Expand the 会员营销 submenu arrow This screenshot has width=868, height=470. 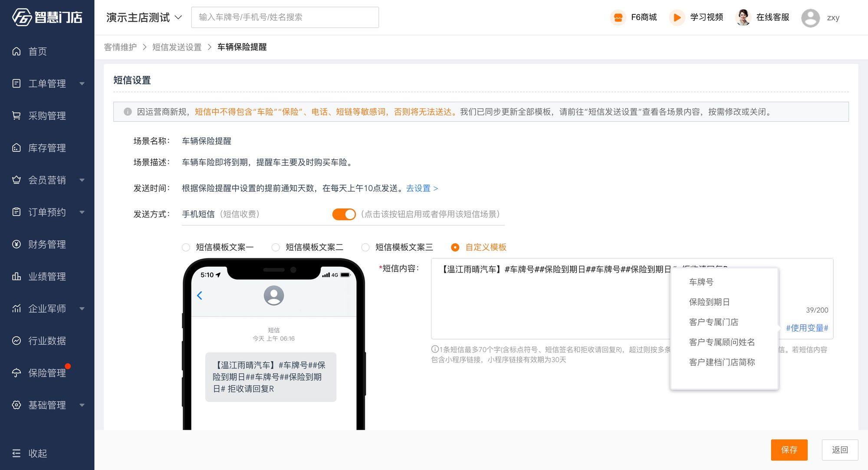[x=82, y=180]
